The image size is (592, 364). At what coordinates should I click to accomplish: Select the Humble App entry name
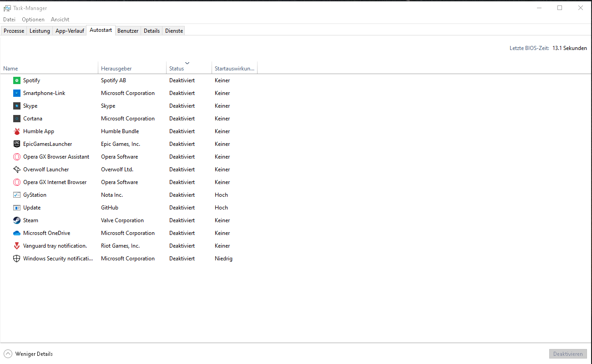point(39,131)
